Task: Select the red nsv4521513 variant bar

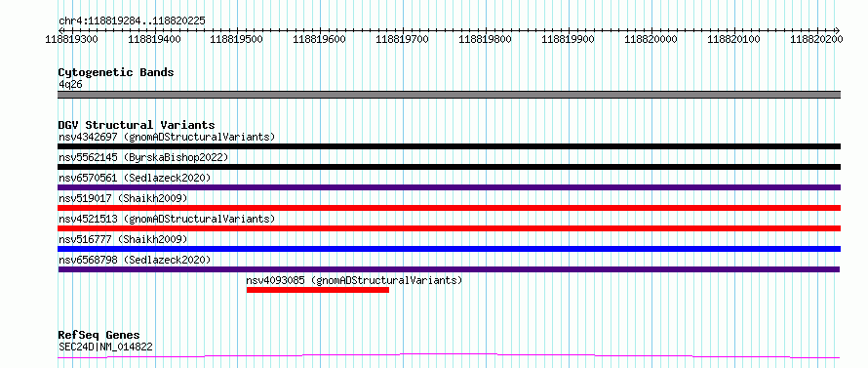Action: pyautogui.click(x=449, y=228)
